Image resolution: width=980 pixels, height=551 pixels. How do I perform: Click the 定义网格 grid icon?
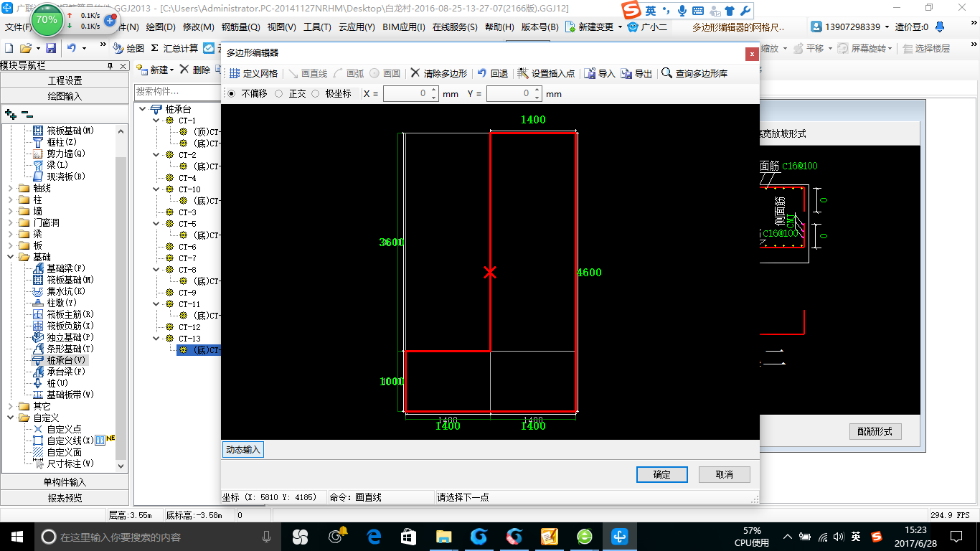click(x=235, y=73)
